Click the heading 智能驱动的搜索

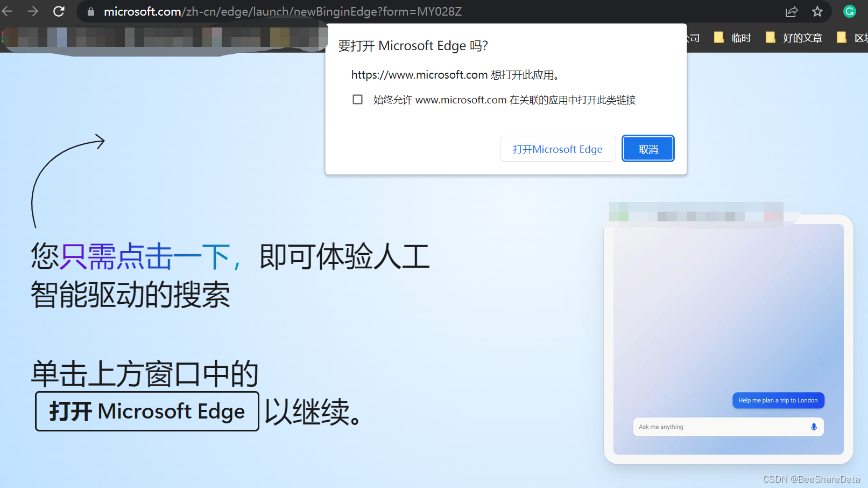[x=130, y=295]
